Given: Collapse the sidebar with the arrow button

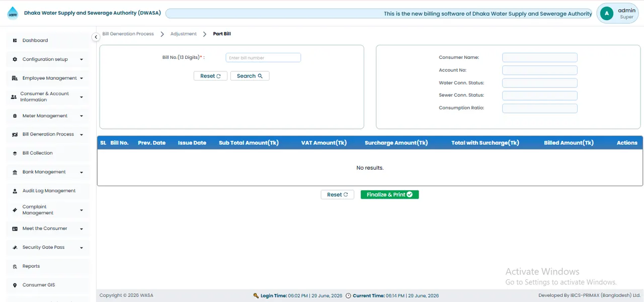Looking at the screenshot, I should pyautogui.click(x=96, y=37).
